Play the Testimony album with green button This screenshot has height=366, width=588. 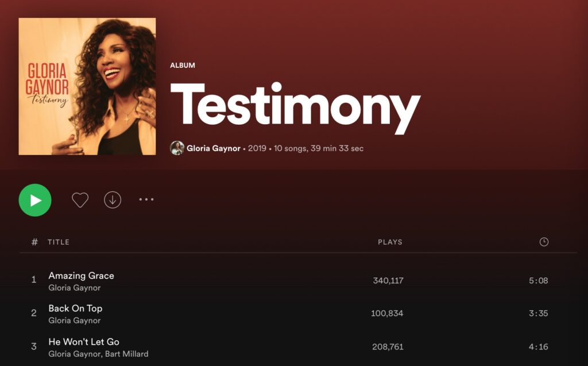click(35, 200)
